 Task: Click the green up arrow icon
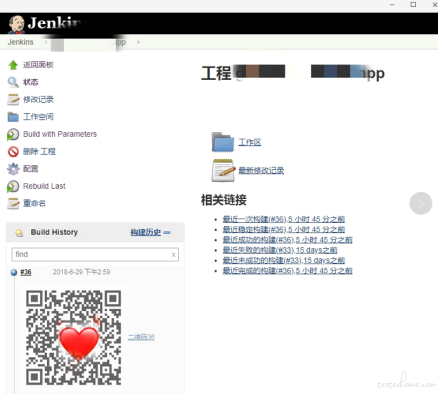click(13, 65)
